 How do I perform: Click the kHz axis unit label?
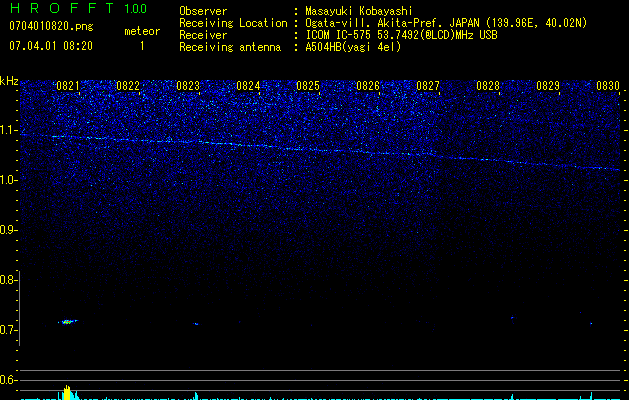pos(9,81)
